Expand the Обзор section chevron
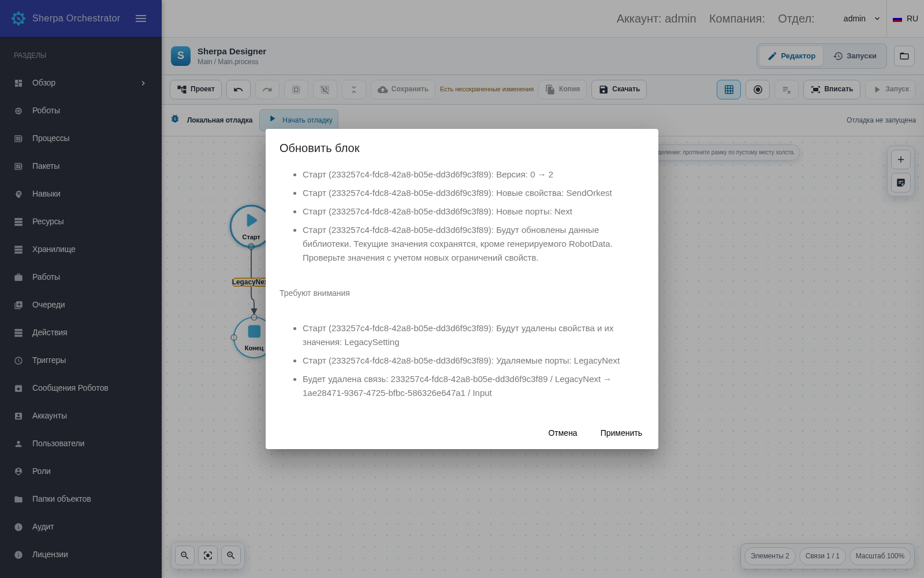Viewport: 924px width, 578px height. (143, 83)
